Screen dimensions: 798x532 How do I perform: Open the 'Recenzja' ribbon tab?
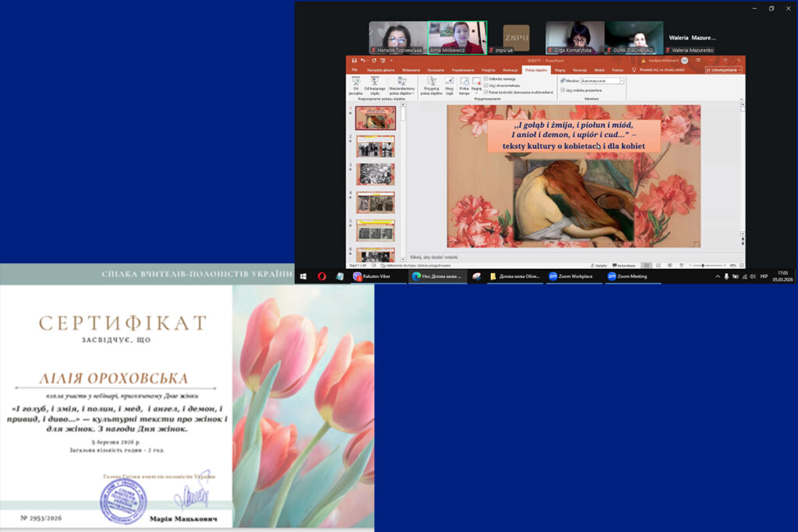click(580, 69)
